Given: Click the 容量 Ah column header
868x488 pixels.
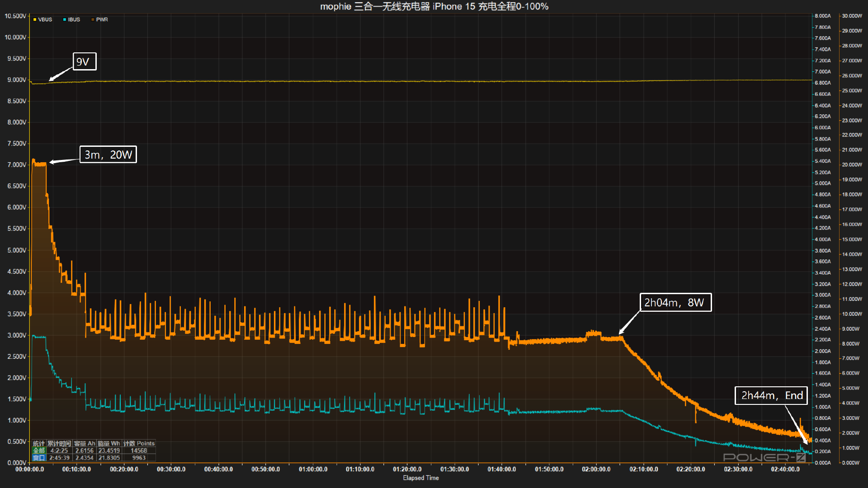Looking at the screenshot, I should 85,443.
